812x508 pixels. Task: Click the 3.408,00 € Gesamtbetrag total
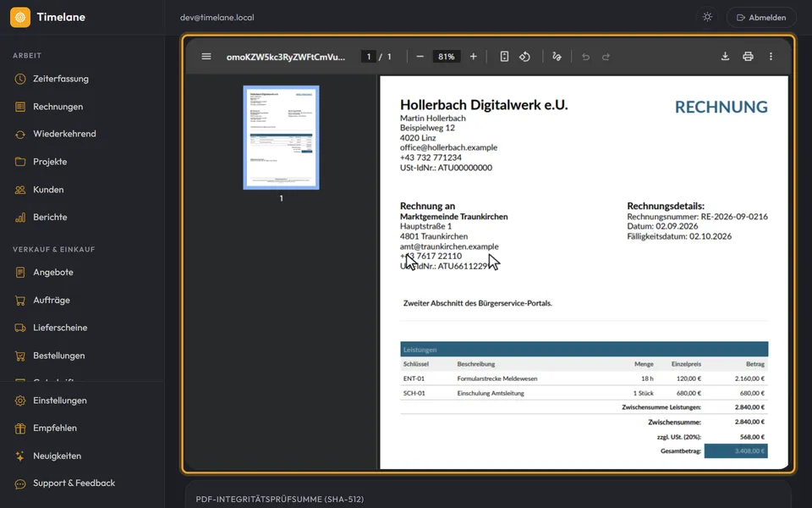coord(736,451)
